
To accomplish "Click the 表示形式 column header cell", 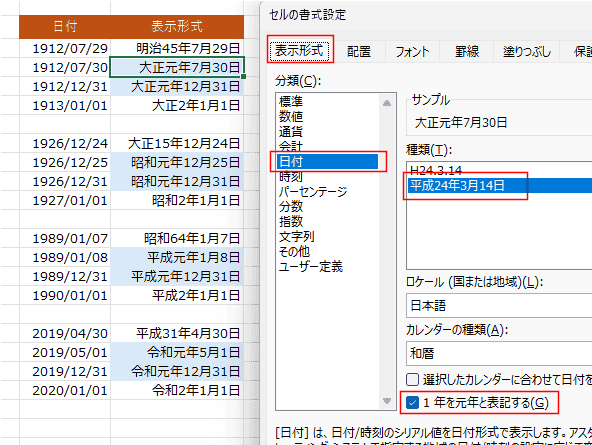I will (177, 26).
